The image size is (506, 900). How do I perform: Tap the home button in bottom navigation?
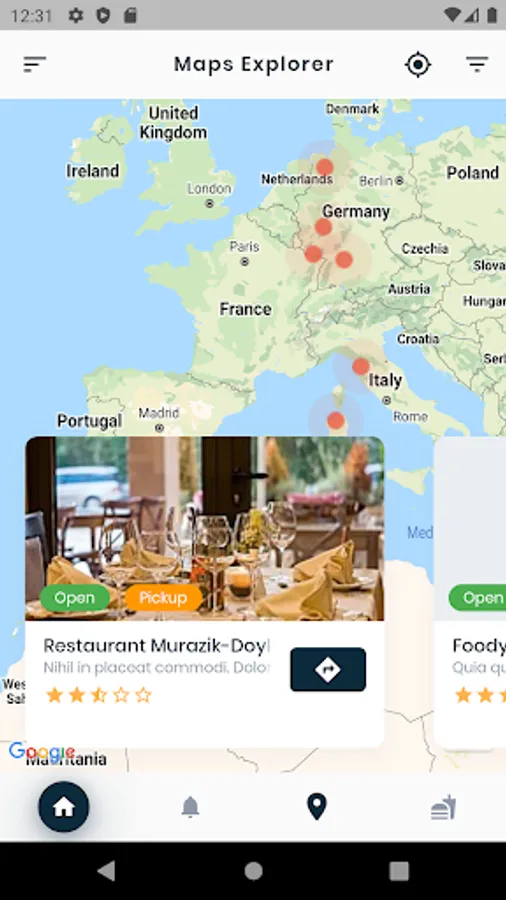64,806
